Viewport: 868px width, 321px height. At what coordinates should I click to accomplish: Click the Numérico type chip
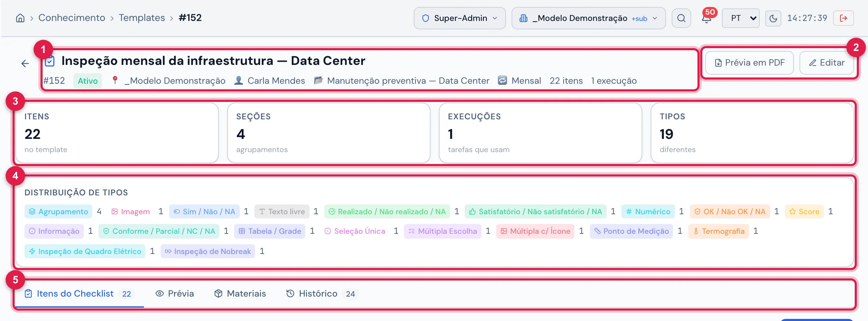[x=648, y=212]
